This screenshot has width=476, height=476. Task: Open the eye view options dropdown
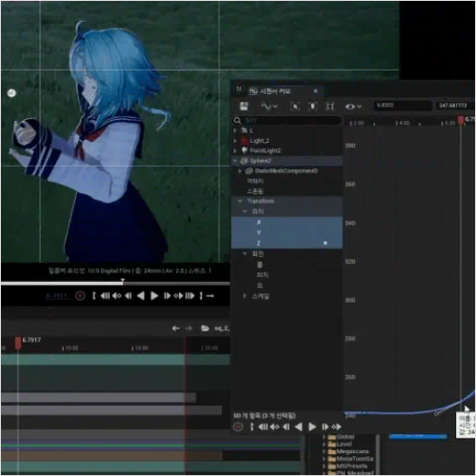pos(353,107)
